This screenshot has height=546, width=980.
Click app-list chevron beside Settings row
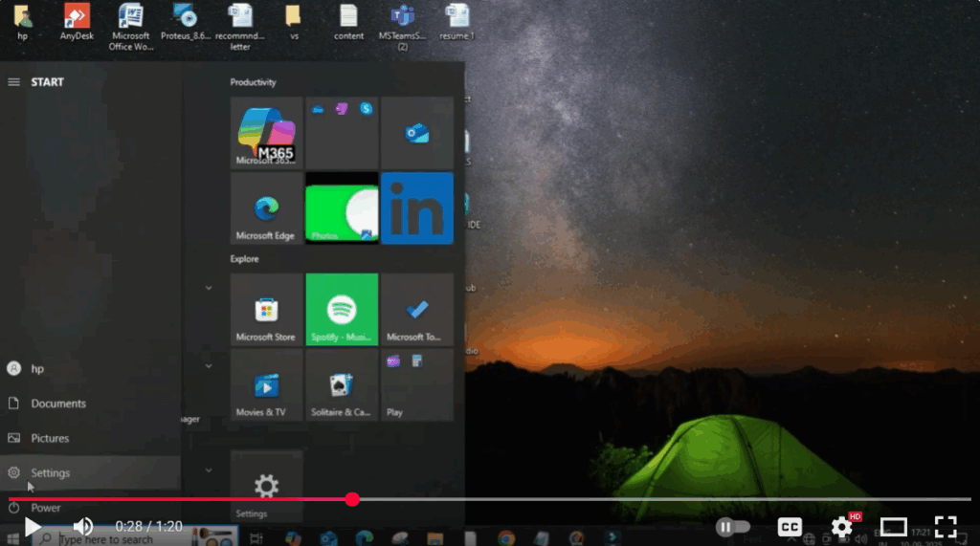[209, 470]
